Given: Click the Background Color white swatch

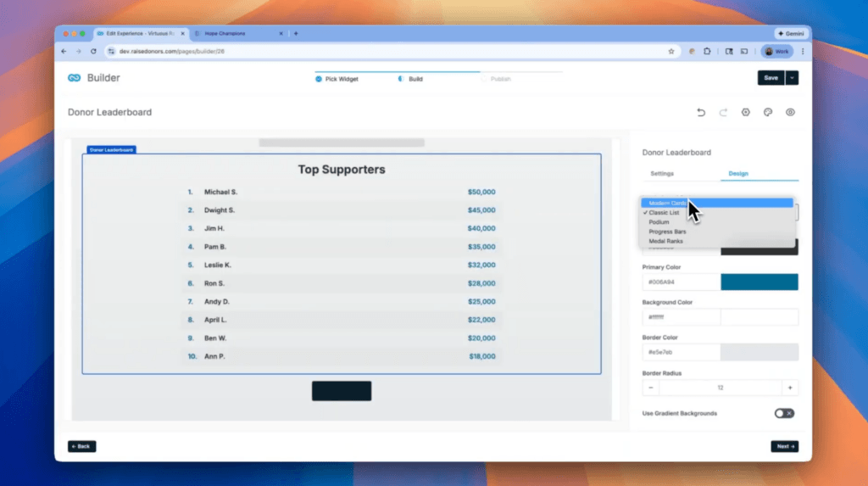Looking at the screenshot, I should [x=759, y=317].
